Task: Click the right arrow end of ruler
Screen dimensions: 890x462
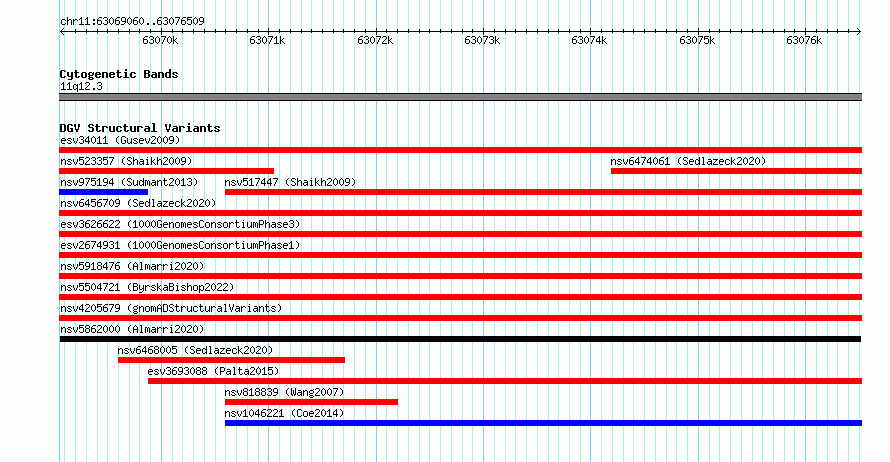Action: point(859,32)
